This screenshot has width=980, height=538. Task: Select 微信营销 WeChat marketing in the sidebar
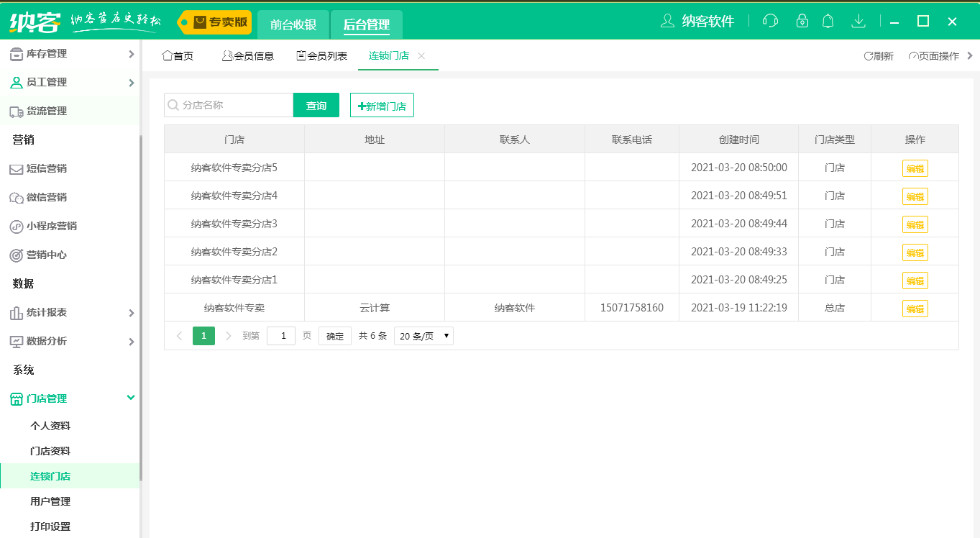(47, 196)
